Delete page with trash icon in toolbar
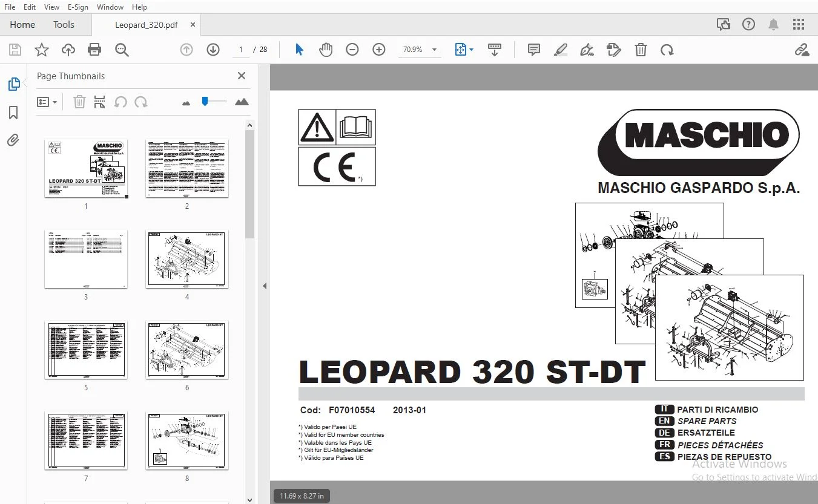This screenshot has height=504, width=818. click(x=641, y=50)
